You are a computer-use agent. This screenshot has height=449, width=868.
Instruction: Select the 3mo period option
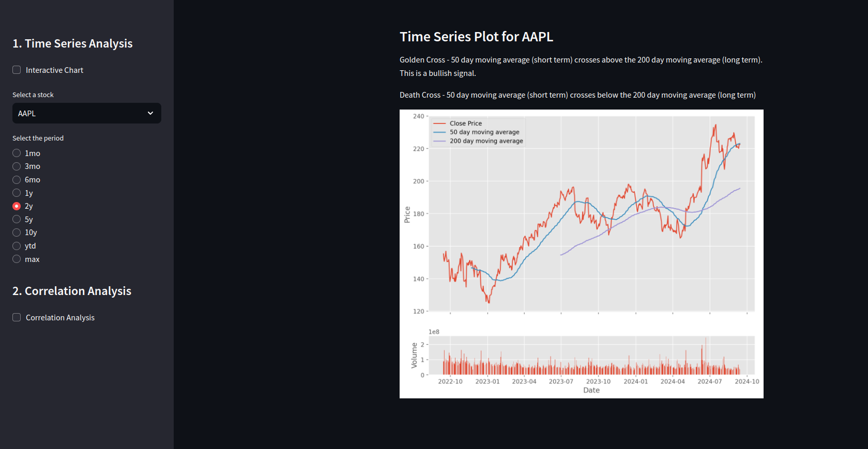17,166
